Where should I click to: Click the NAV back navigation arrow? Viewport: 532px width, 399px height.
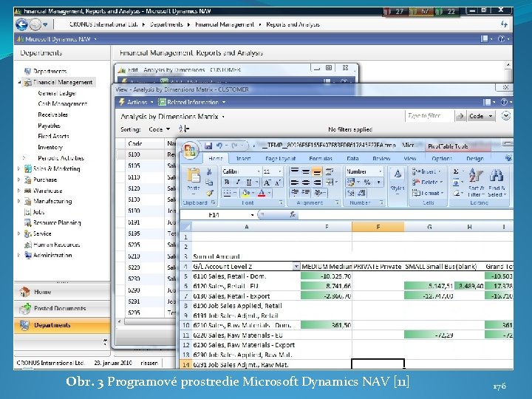click(x=21, y=24)
